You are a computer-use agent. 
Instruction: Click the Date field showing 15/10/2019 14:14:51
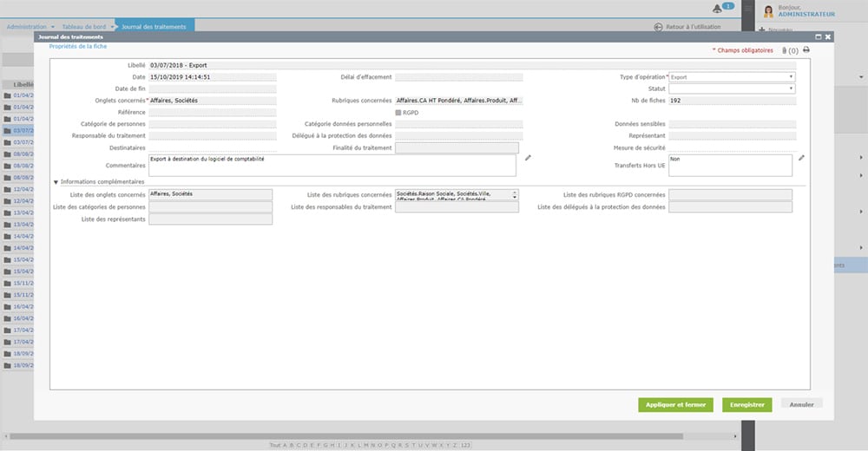click(213, 77)
